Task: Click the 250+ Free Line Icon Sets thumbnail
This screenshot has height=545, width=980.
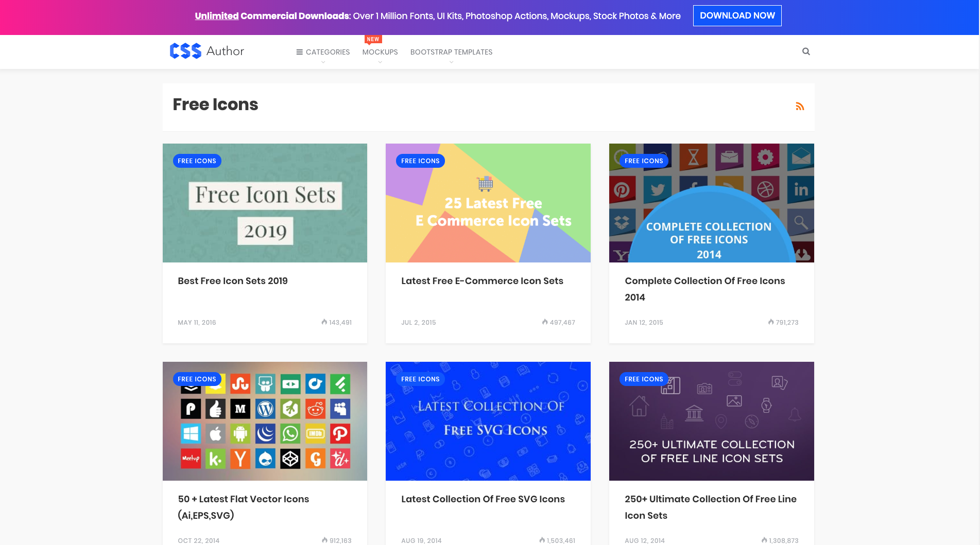Action: click(x=711, y=421)
